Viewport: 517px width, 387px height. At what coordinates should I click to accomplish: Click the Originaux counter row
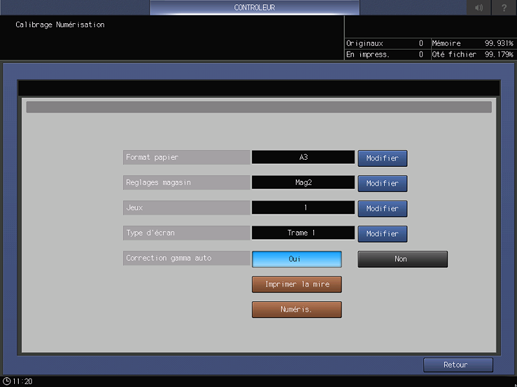[x=387, y=43]
